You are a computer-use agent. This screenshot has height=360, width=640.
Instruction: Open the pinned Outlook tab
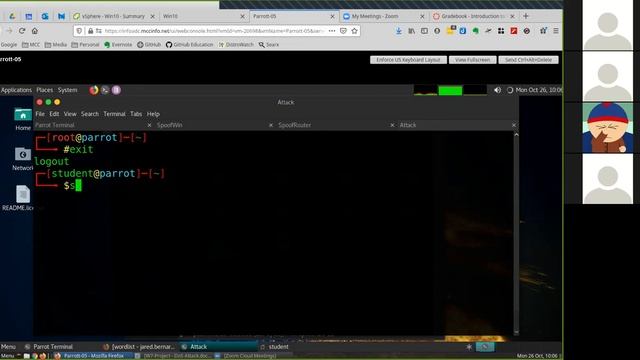pyautogui.click(x=45, y=16)
